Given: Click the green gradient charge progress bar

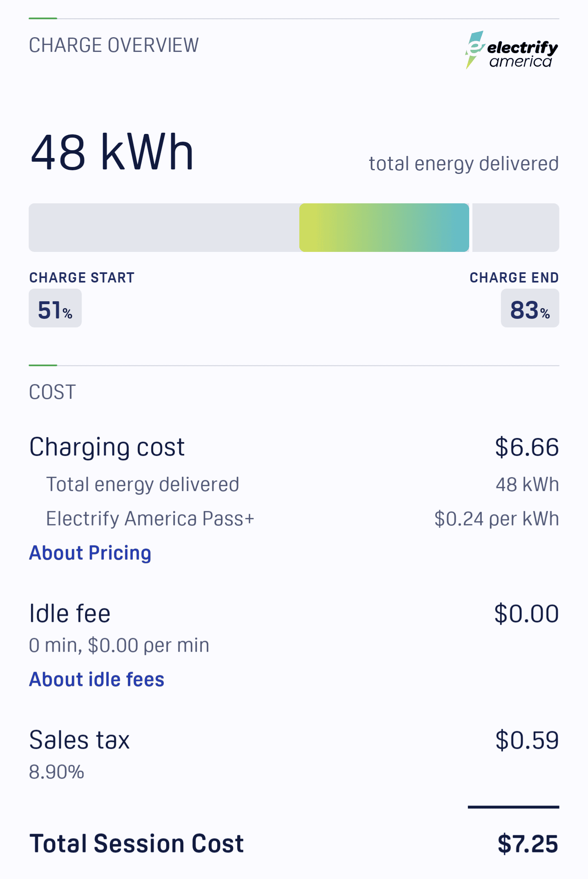Looking at the screenshot, I should (x=384, y=227).
